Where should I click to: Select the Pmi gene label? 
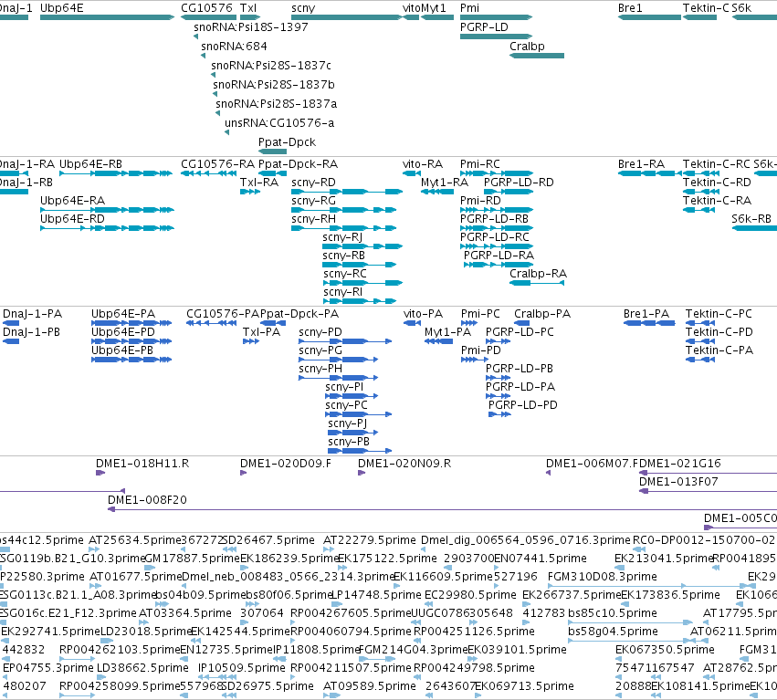click(470, 8)
